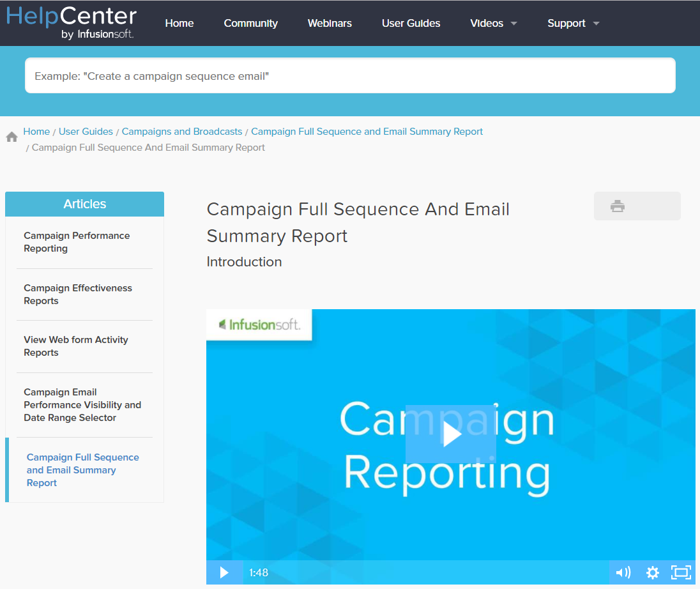
Task: Open Campaign Effectiveness Reports article
Action: tap(78, 294)
